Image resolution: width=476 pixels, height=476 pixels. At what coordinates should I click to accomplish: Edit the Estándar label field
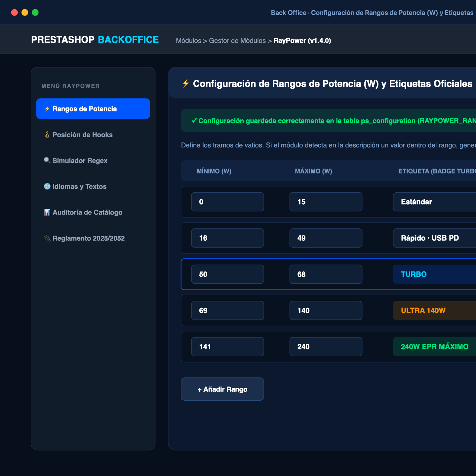click(434, 202)
